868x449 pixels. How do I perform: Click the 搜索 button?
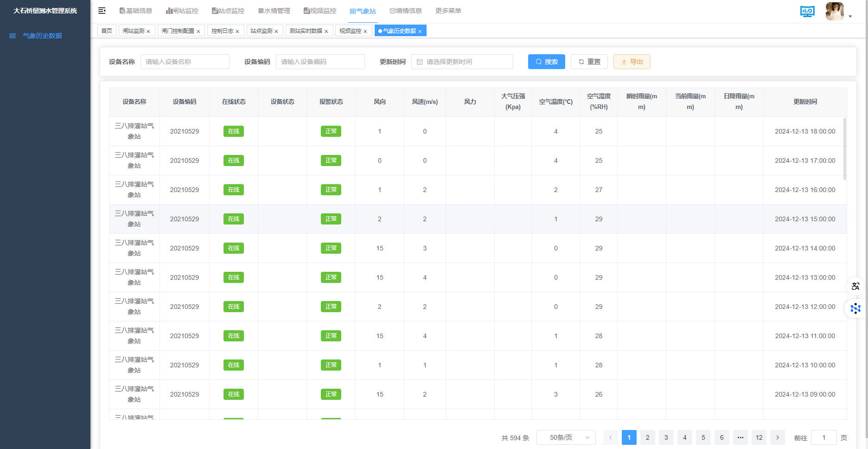[546, 62]
